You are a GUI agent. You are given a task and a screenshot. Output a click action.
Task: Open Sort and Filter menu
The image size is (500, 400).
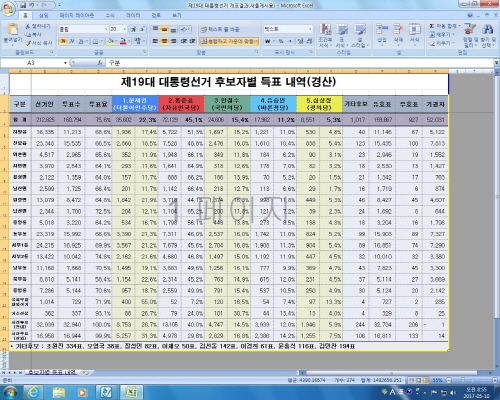pyautogui.click(x=470, y=35)
